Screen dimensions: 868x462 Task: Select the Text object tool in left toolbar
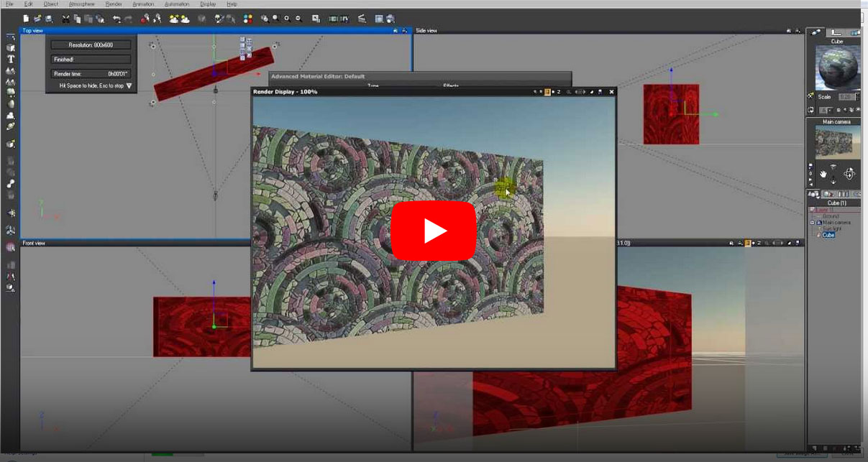point(11,59)
